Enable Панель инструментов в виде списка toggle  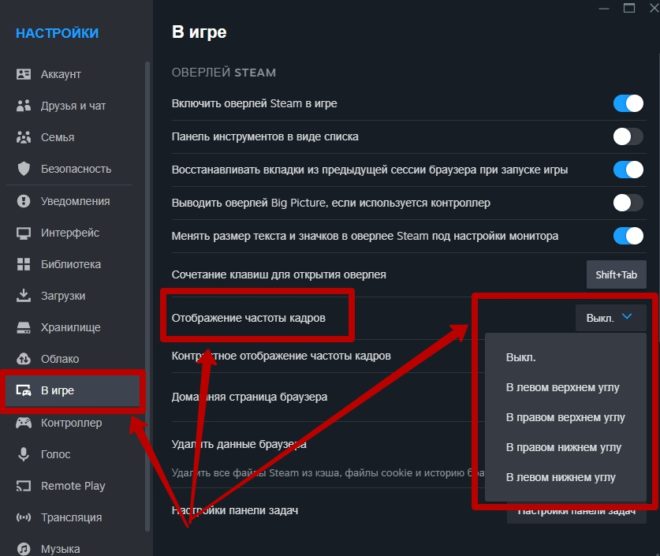628,136
